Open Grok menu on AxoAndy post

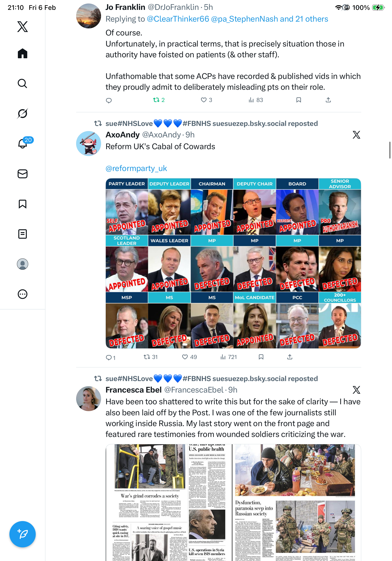coord(356,135)
